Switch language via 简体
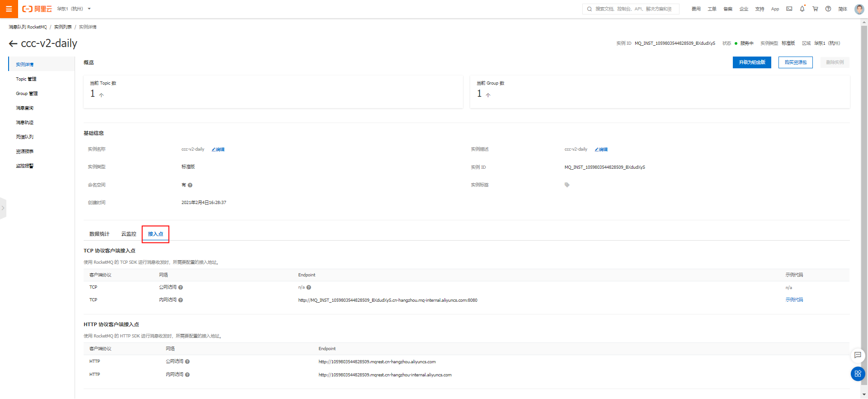Viewport: 868px width, 399px height. click(x=843, y=9)
